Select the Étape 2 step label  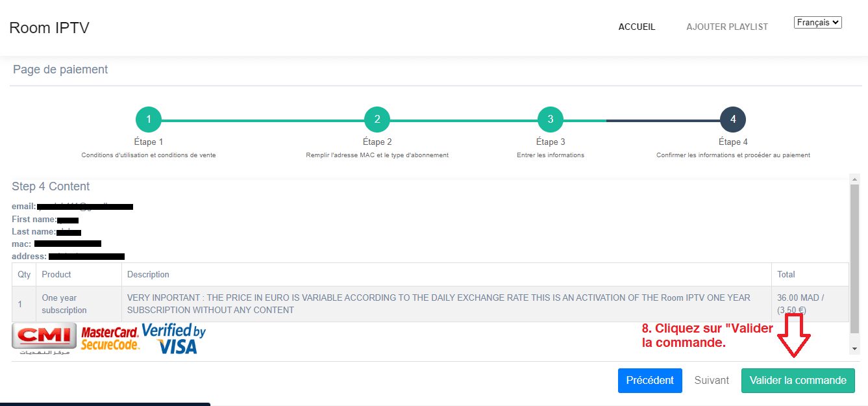[377, 142]
